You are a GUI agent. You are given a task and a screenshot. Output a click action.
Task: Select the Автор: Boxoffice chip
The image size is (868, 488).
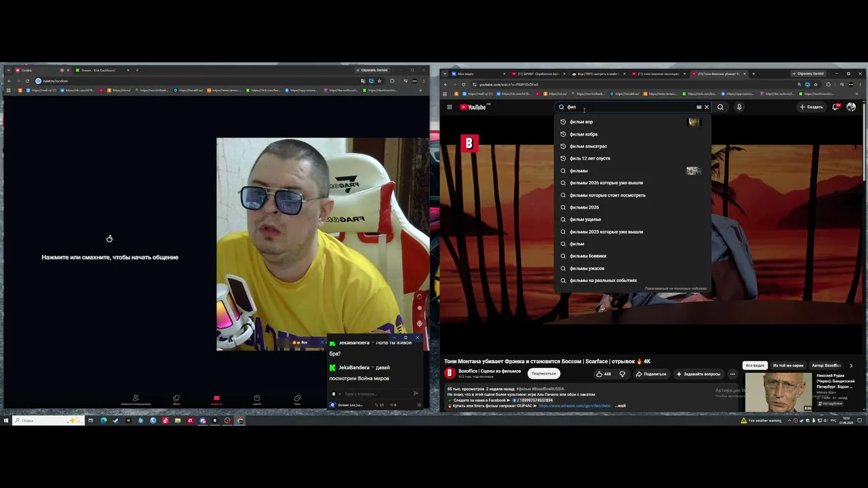pos(826,365)
